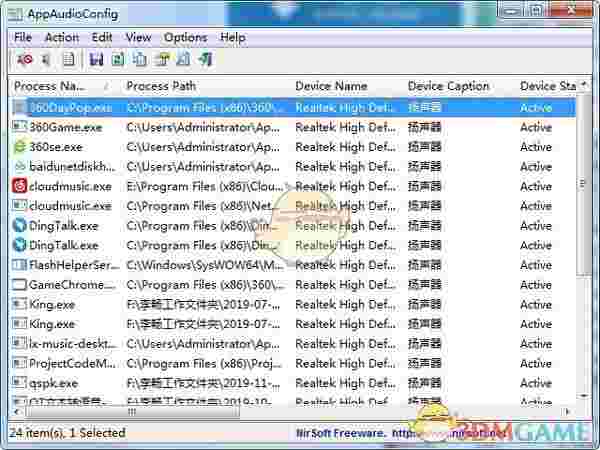Click the vertical scrollbar thumb of the list
The image size is (600, 450).
point(583,184)
